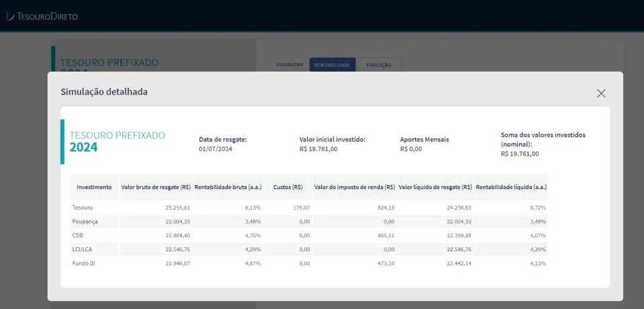Switch to the Evolução tab
The height and width of the screenshot is (309, 644).
(x=378, y=65)
